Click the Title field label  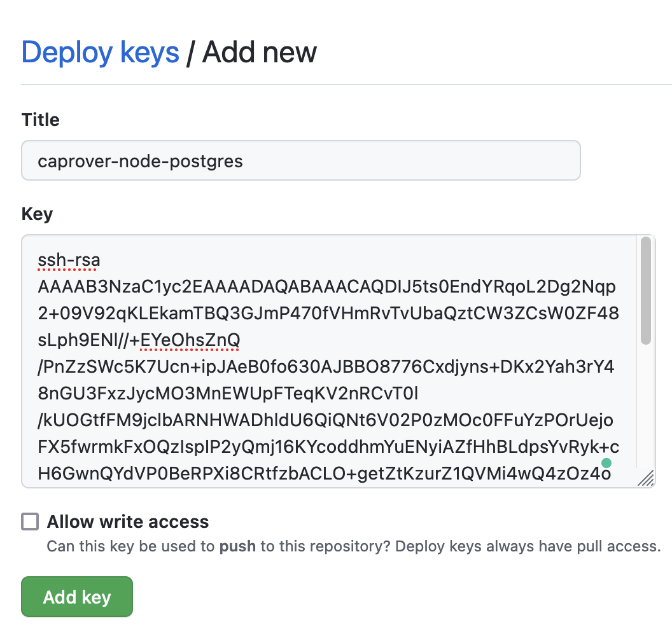(x=40, y=120)
